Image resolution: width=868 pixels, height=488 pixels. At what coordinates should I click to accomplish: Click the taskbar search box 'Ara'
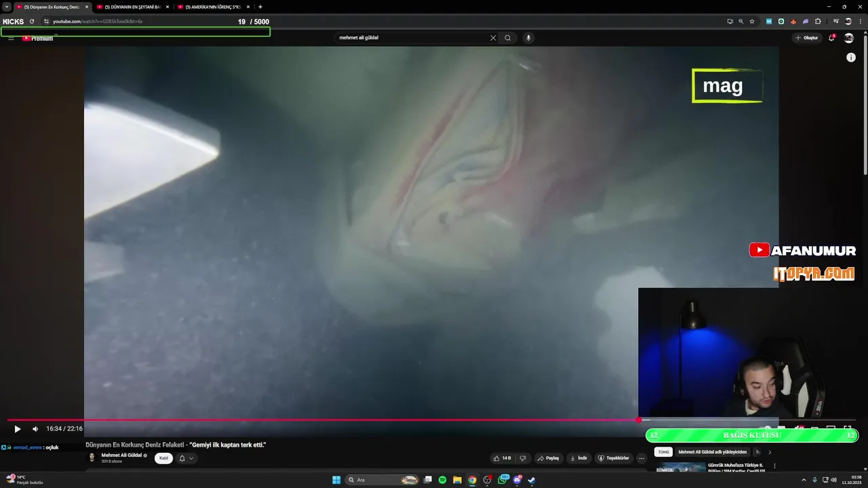pyautogui.click(x=383, y=480)
